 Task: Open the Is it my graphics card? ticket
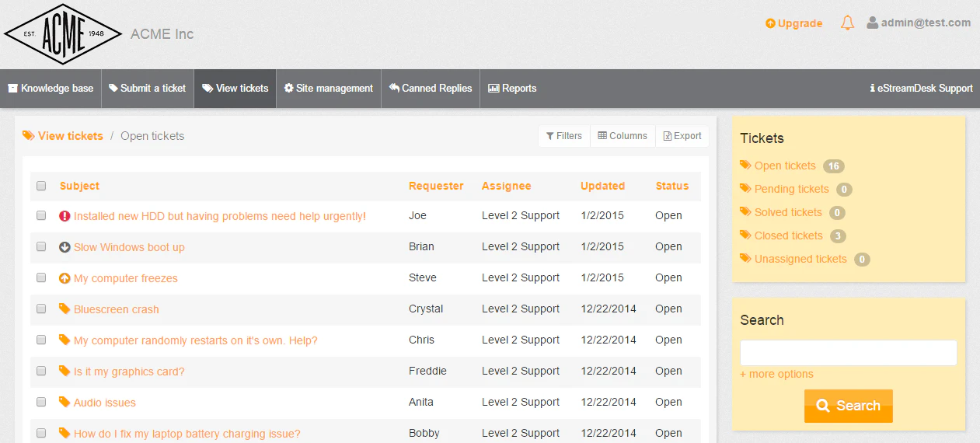[x=129, y=371]
